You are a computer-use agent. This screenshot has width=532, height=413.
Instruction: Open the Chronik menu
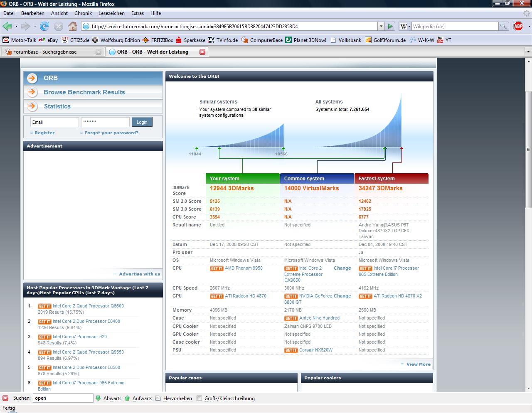pos(83,13)
